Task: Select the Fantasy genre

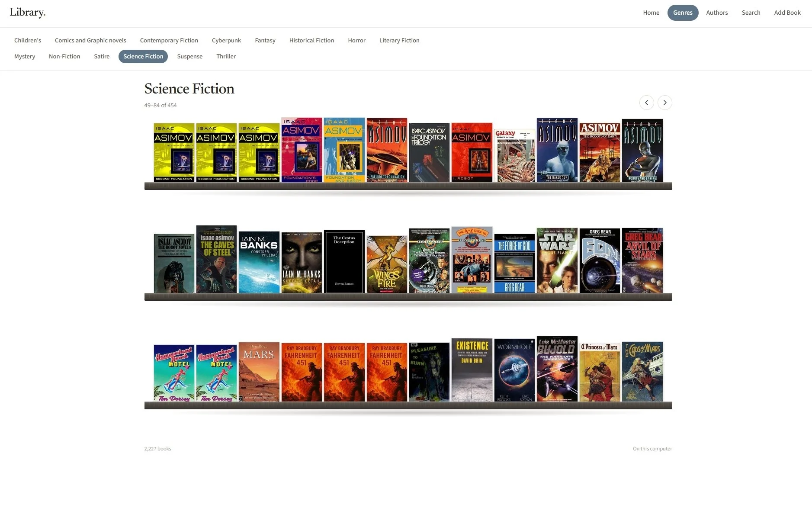Action: (265, 40)
